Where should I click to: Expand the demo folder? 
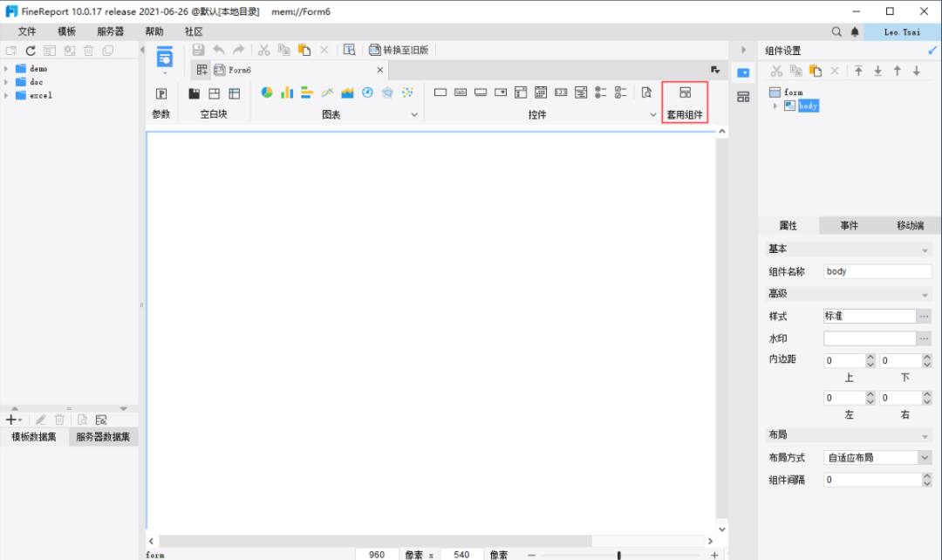6,68
